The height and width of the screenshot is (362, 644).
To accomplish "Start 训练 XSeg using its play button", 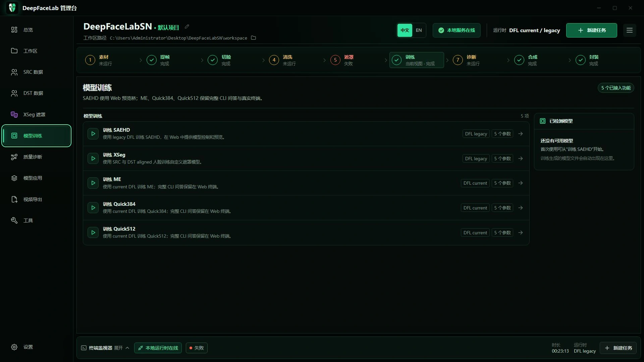I will 93,159.
